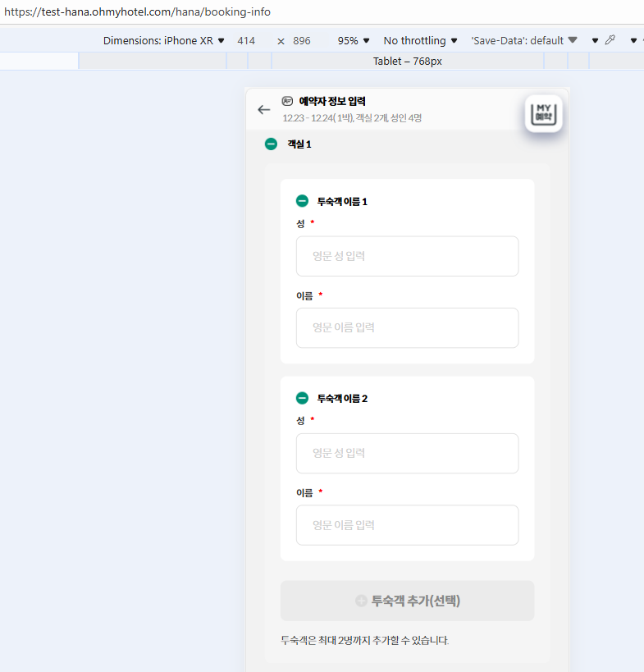Collapse the 객실 1 section
644x672 pixels.
(x=271, y=144)
